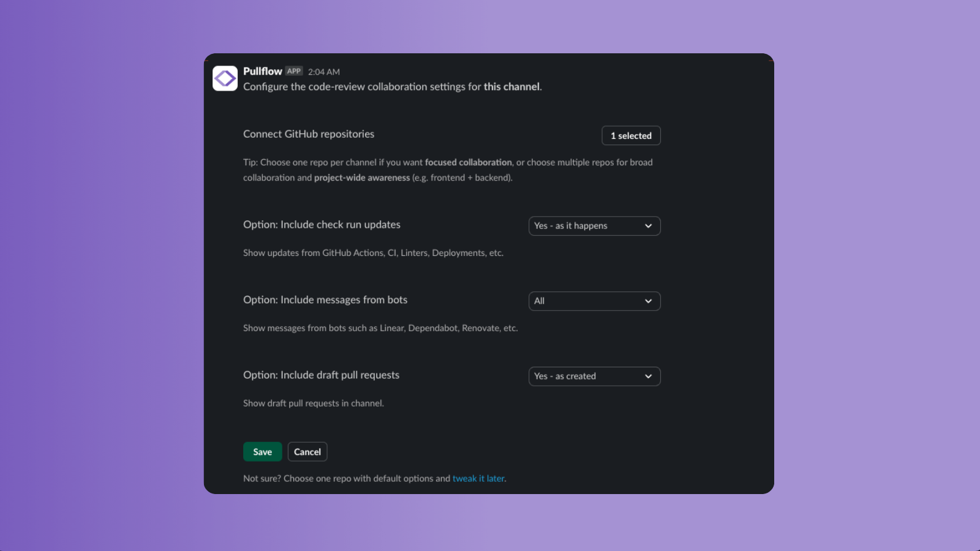
Task: Click the 'this channel' bold text
Action: coord(511,87)
